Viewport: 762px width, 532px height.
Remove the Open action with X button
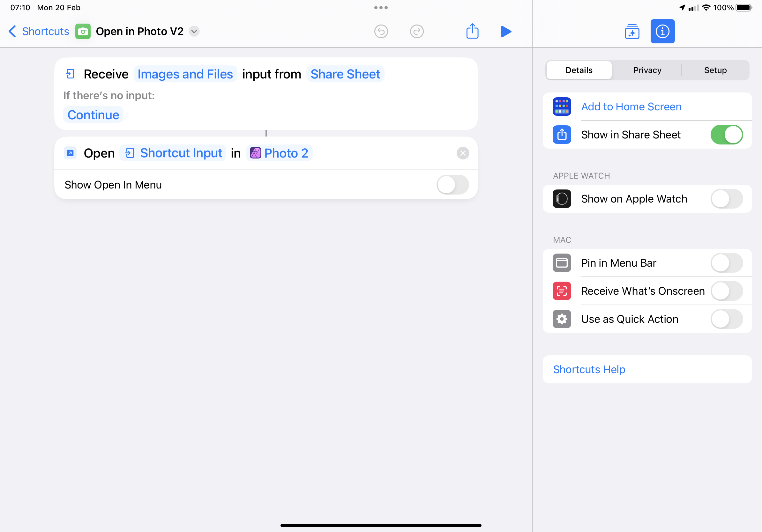[463, 153]
